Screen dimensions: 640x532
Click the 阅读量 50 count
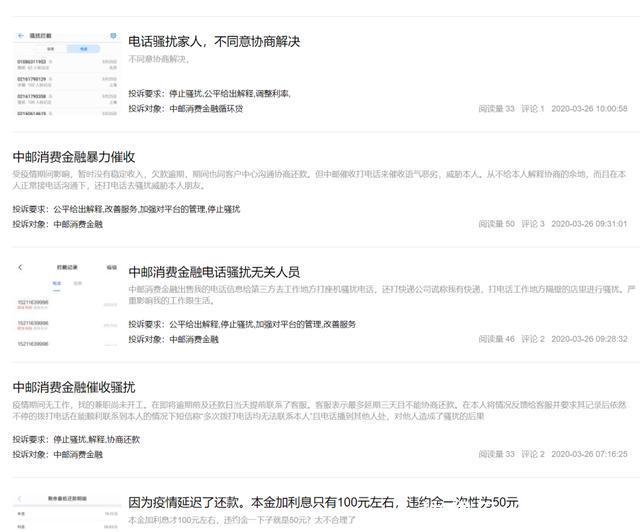pos(496,224)
